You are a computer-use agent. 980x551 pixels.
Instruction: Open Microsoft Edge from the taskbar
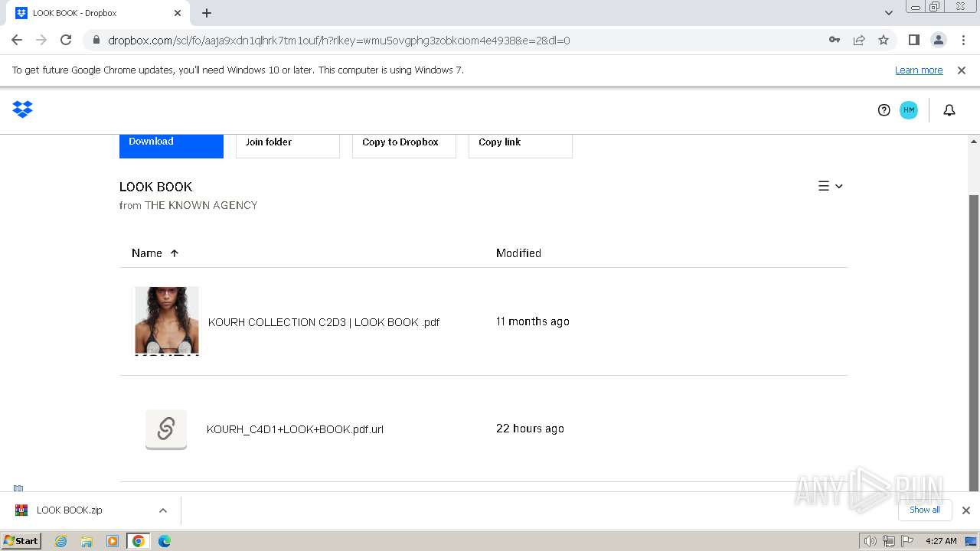point(165,541)
